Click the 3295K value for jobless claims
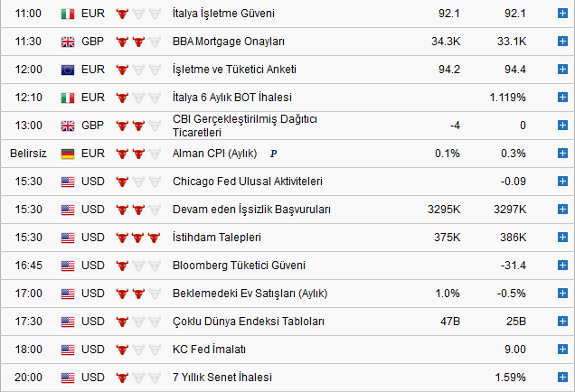 445,210
